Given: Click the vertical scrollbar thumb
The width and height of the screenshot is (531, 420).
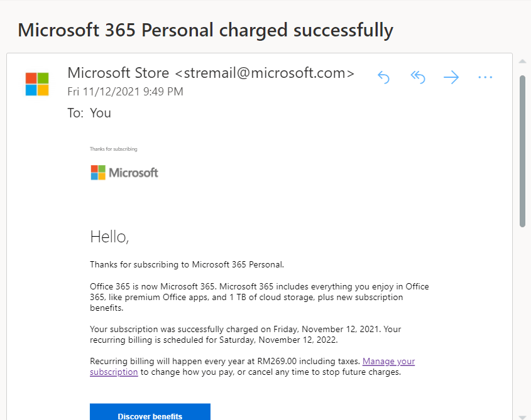Looking at the screenshot, I should (x=523, y=151).
